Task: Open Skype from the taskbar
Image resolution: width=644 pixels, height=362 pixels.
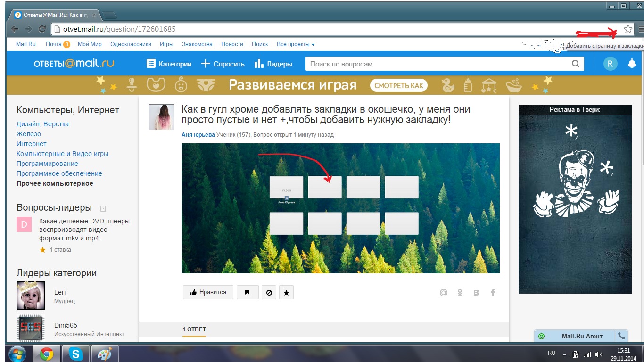Action: 75,354
